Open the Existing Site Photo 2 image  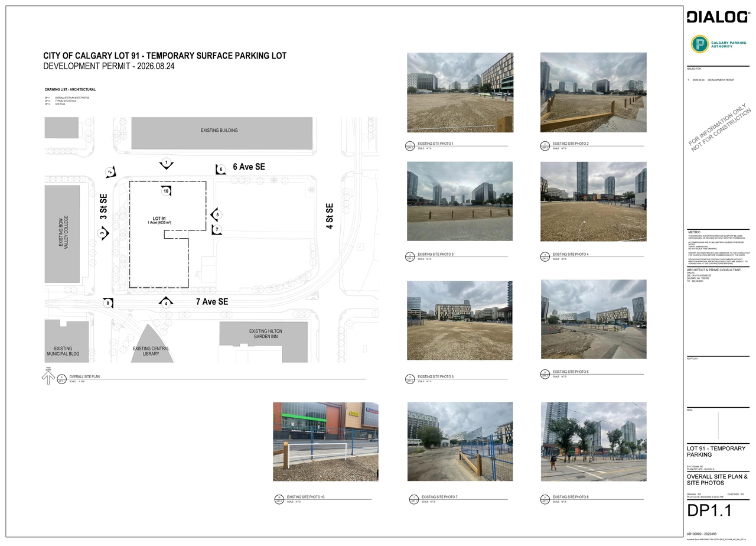click(594, 92)
